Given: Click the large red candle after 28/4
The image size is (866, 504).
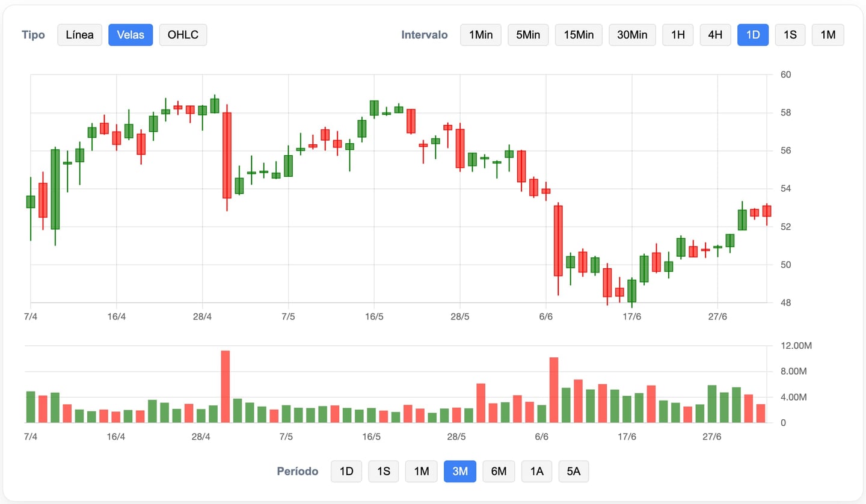Looking at the screenshot, I should (x=227, y=155).
